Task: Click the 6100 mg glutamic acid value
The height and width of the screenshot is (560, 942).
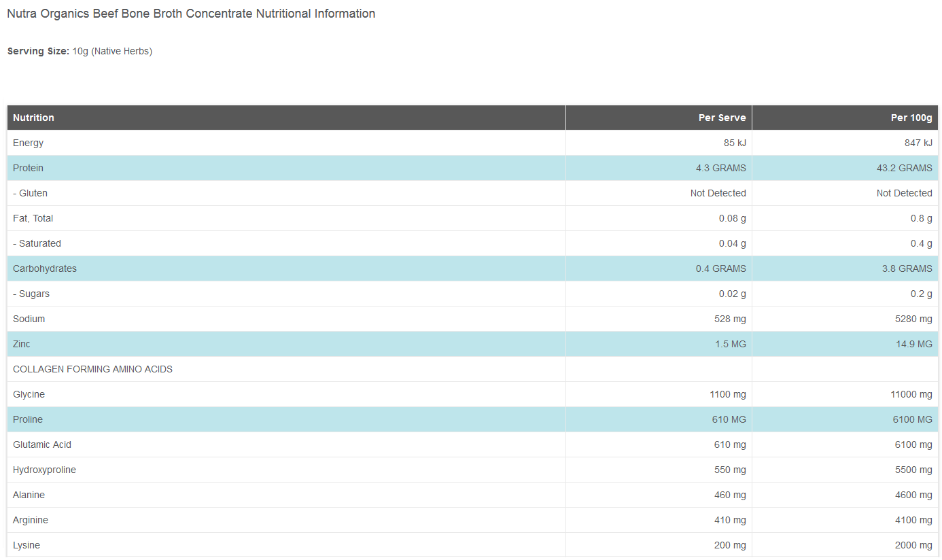Action: pyautogui.click(x=914, y=444)
